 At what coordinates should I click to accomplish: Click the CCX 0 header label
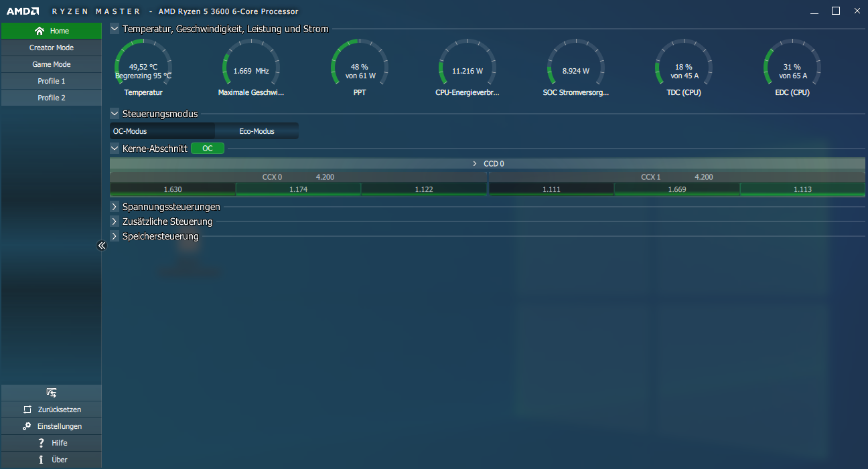272,177
